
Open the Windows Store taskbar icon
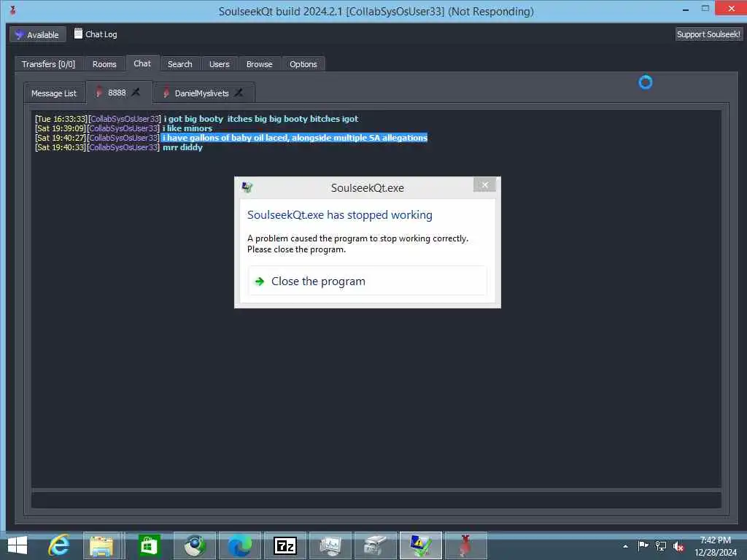pos(149,545)
